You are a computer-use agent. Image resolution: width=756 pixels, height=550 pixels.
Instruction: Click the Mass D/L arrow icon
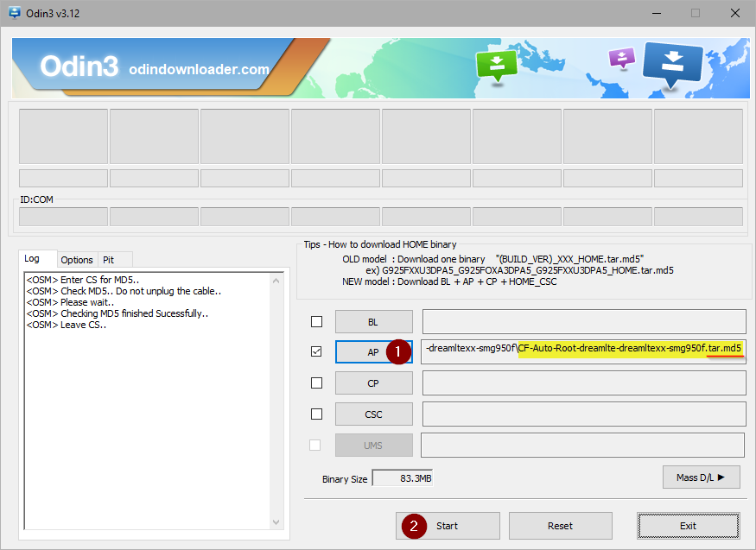pos(721,477)
